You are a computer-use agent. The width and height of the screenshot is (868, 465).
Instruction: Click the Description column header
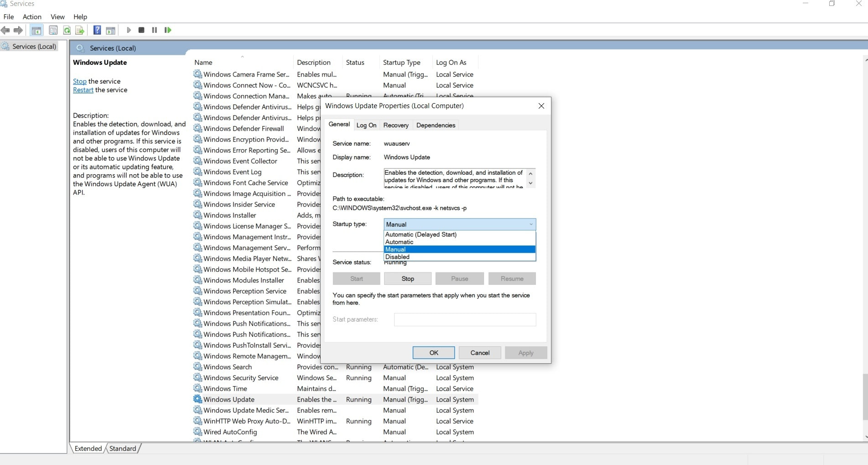click(317, 63)
